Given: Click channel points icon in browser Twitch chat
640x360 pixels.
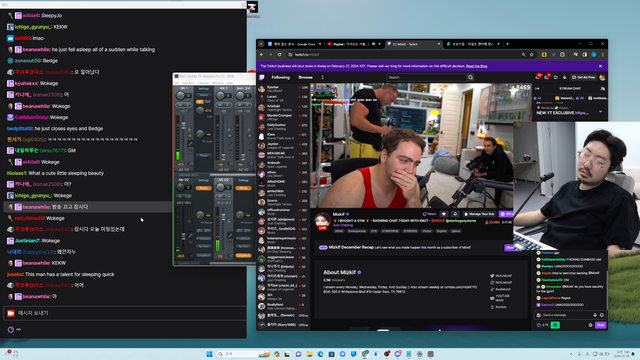Looking at the screenshot, I should pyautogui.click(x=539, y=325).
